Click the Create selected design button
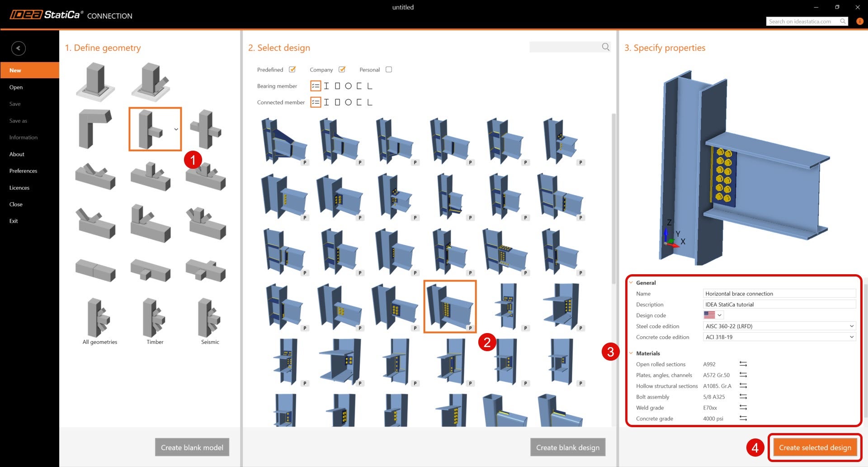The width and height of the screenshot is (868, 467). coord(815,447)
